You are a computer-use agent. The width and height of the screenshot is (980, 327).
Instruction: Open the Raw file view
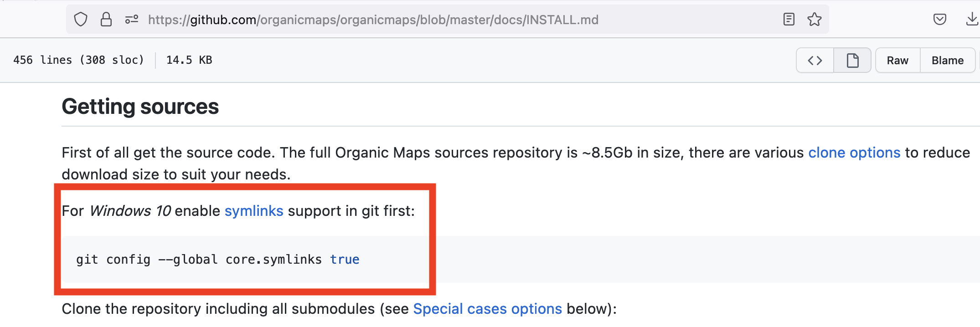(897, 60)
